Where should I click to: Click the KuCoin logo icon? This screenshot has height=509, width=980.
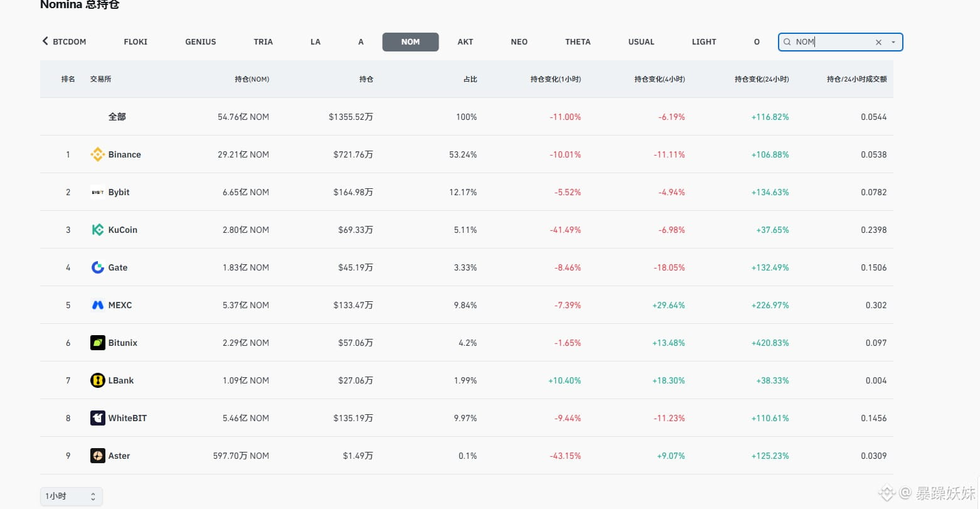click(97, 230)
